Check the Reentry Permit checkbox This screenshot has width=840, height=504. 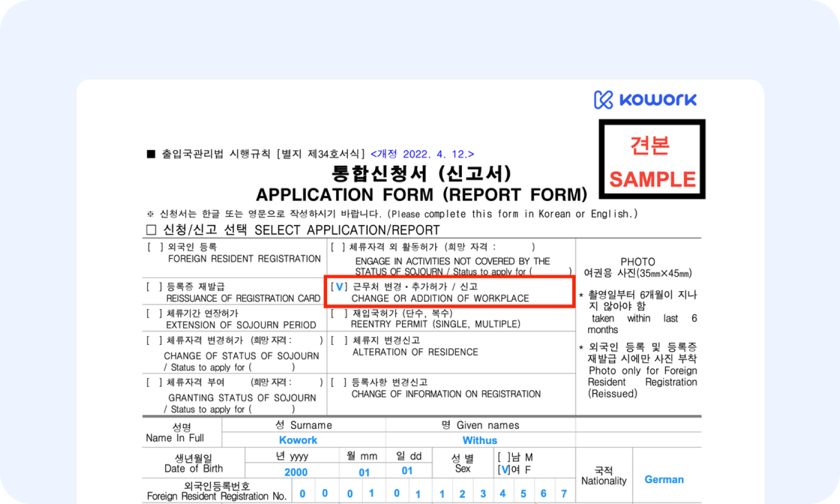pos(339,314)
